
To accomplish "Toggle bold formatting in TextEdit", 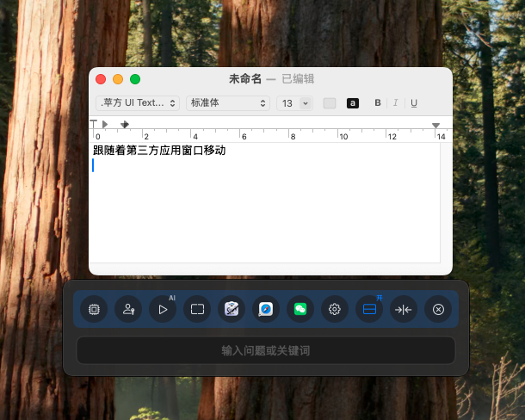I will click(x=377, y=103).
